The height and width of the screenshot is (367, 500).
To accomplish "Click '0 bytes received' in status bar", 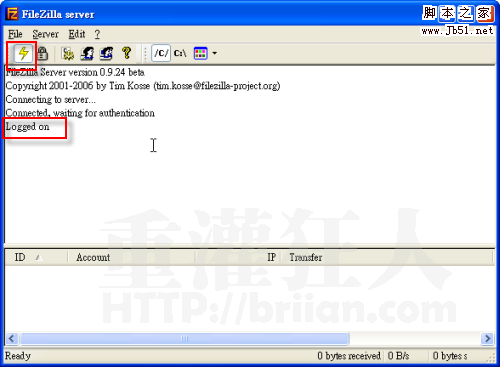I will 349,356.
